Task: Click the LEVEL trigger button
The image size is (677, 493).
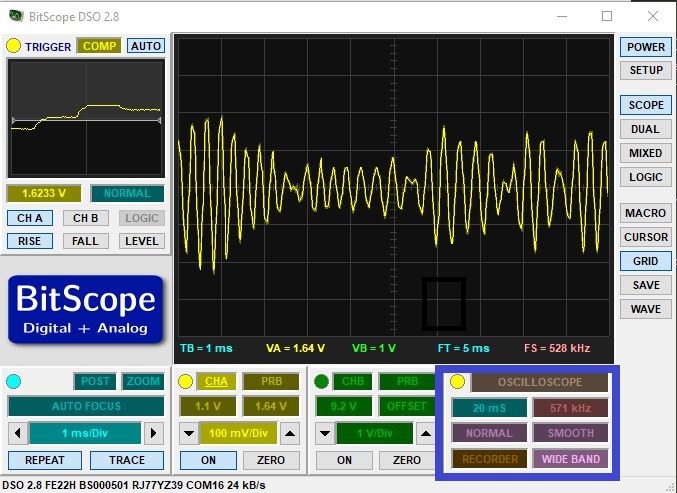Action: click(142, 241)
